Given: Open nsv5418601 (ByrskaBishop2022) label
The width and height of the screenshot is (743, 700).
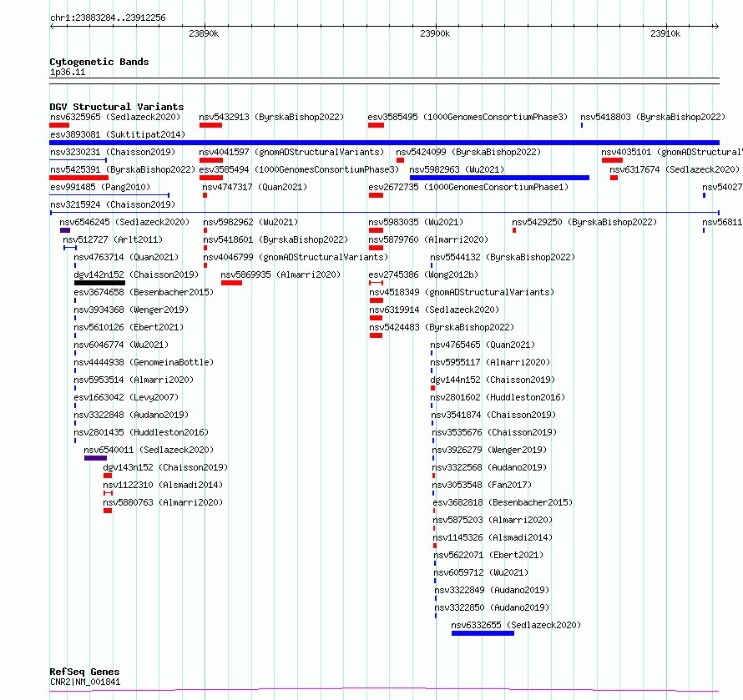Looking at the screenshot, I should pyautogui.click(x=275, y=239).
